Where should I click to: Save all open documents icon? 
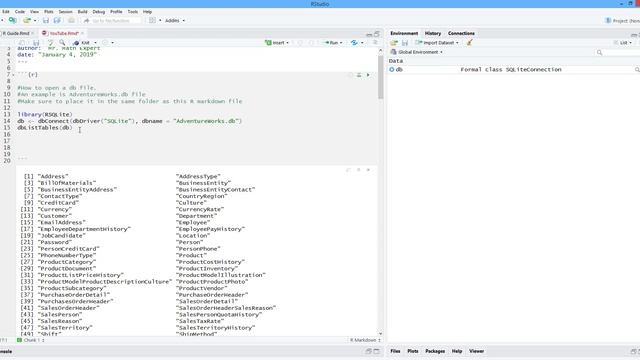(57, 20)
